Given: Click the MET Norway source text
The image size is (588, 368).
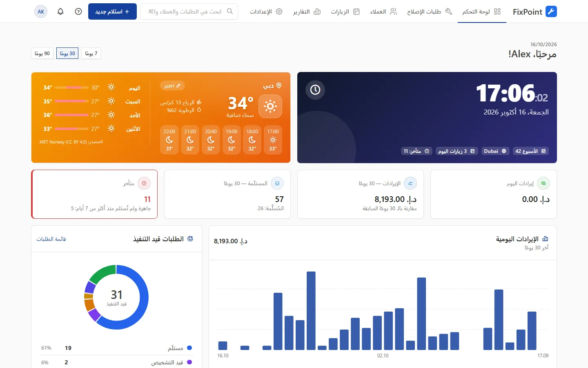Looking at the screenshot, I should click(x=71, y=142).
